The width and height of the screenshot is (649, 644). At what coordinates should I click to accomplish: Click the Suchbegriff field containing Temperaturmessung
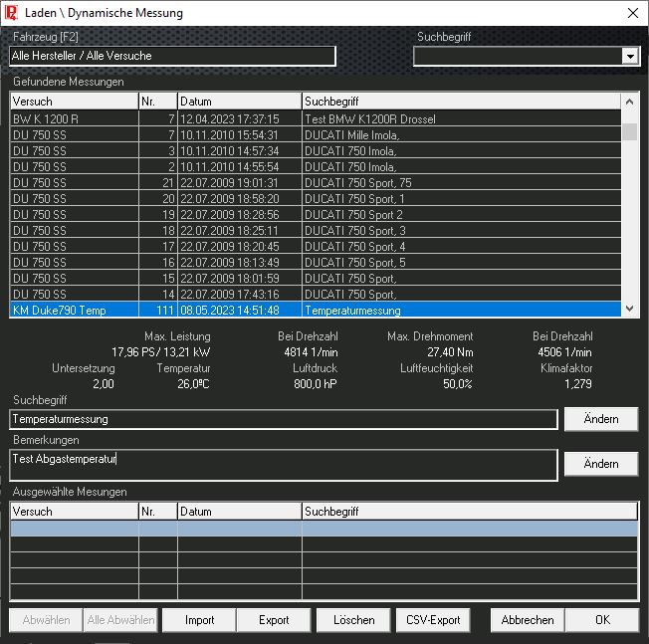(284, 419)
